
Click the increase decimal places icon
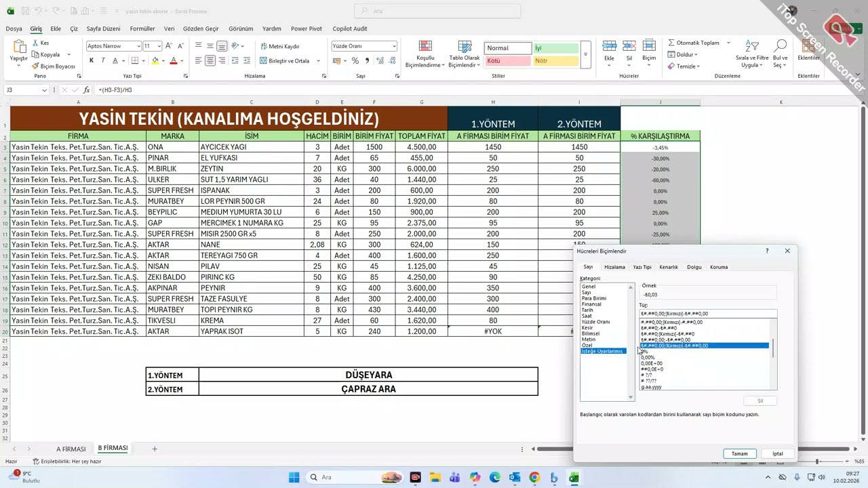(x=380, y=61)
